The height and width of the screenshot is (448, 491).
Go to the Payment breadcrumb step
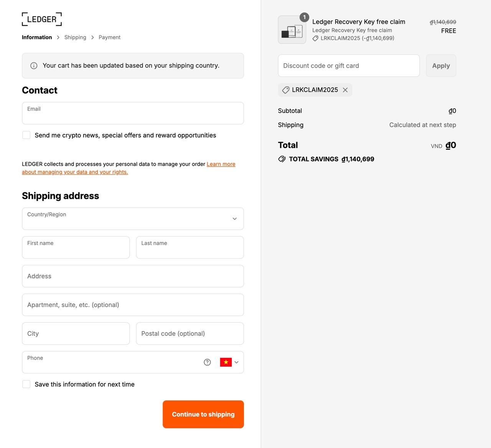109,37
